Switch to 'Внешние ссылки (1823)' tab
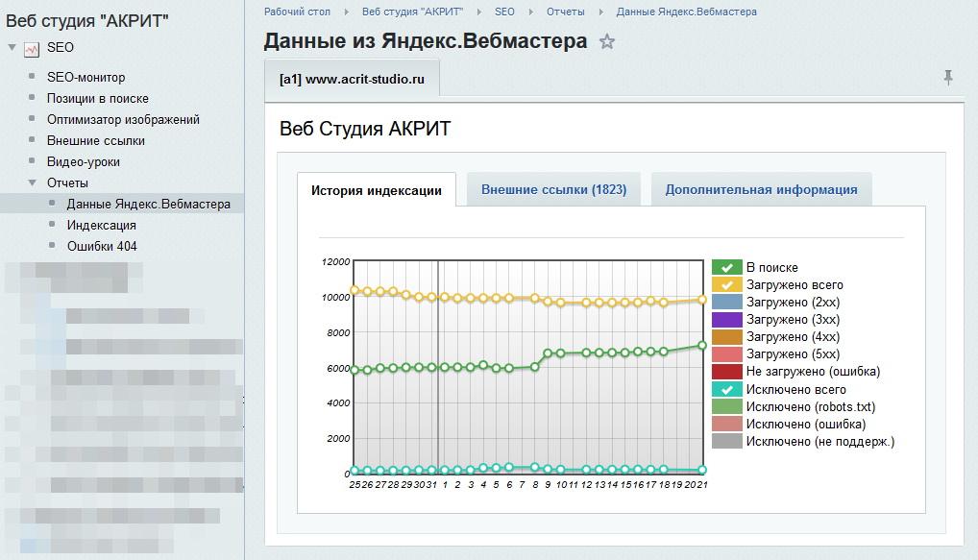The image size is (978, 560). (554, 189)
